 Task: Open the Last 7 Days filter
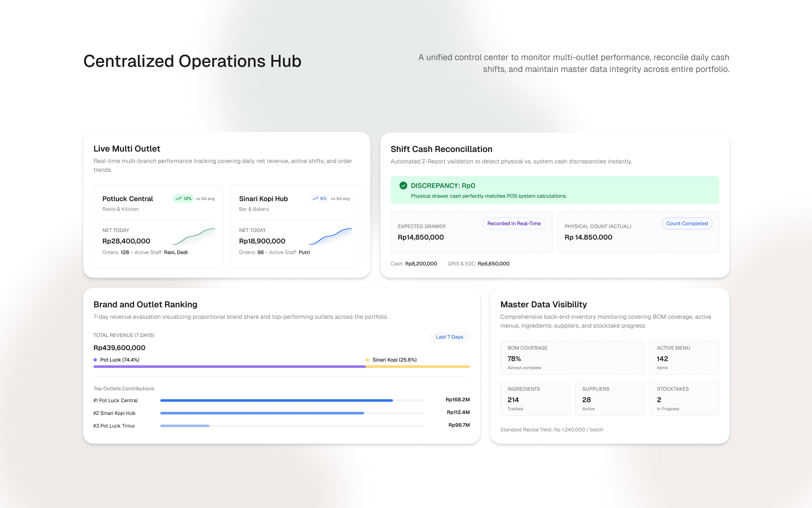[449, 337]
